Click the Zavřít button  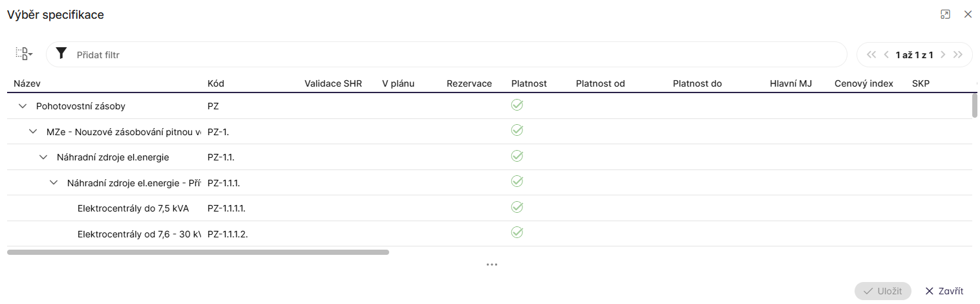(x=944, y=291)
